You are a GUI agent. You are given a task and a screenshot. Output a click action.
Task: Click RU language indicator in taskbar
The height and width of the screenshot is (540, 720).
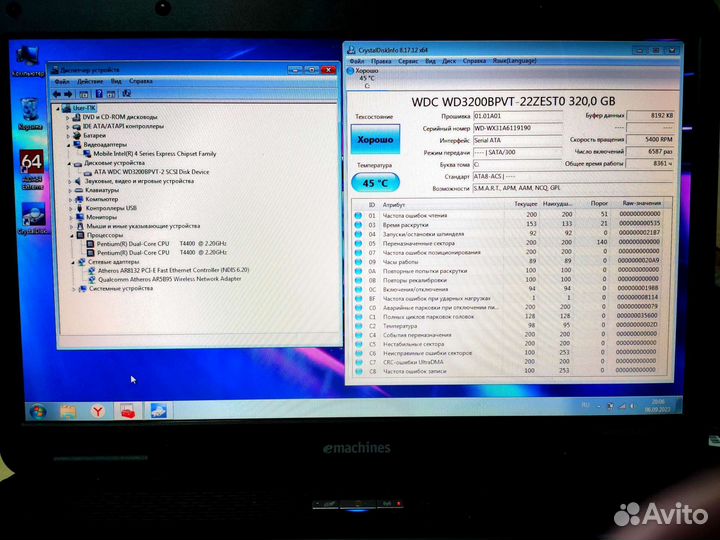585,405
